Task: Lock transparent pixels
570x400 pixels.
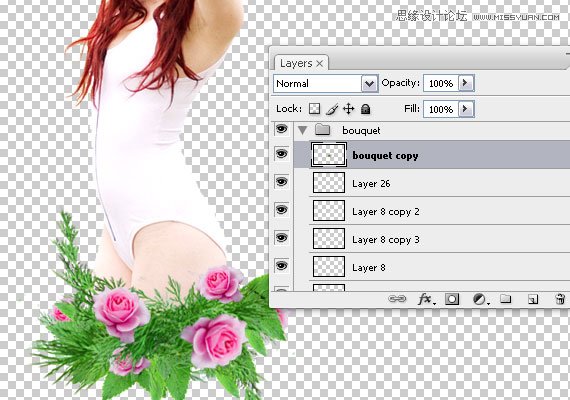Action: coord(314,109)
